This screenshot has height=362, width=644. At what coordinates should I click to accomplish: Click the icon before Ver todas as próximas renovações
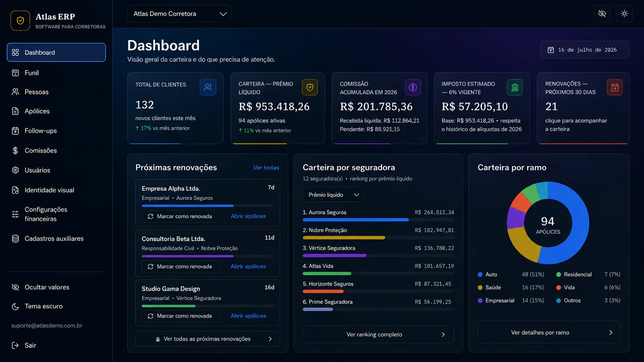[158, 339]
